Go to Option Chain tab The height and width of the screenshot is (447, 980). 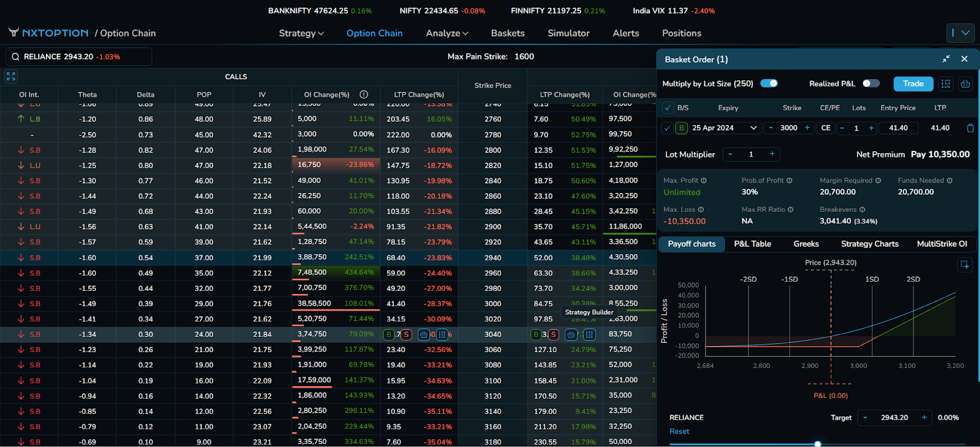click(x=375, y=33)
